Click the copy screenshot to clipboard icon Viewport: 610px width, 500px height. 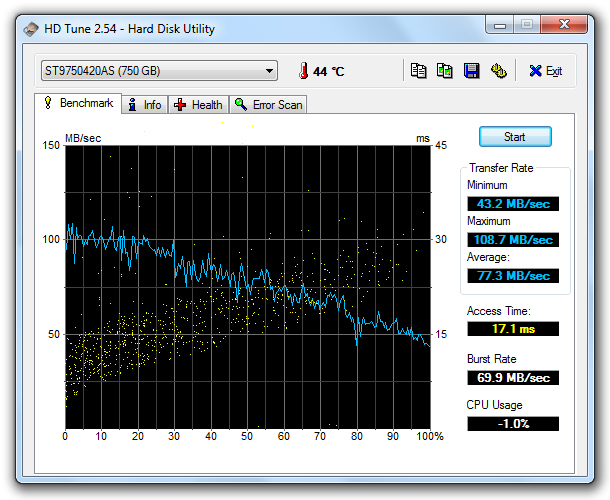coord(445,71)
